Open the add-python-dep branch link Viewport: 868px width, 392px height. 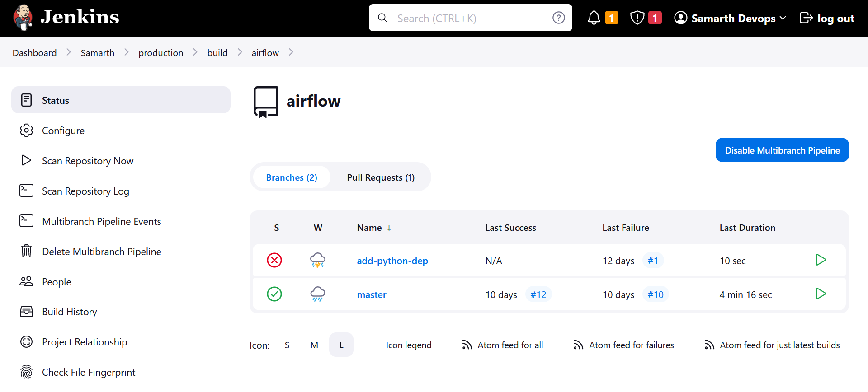pos(392,261)
